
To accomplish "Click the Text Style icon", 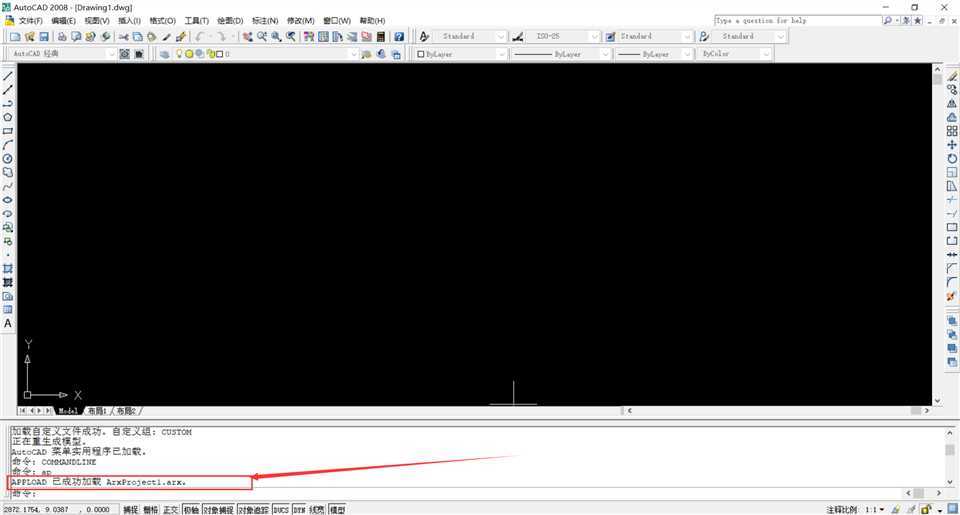I will [424, 37].
